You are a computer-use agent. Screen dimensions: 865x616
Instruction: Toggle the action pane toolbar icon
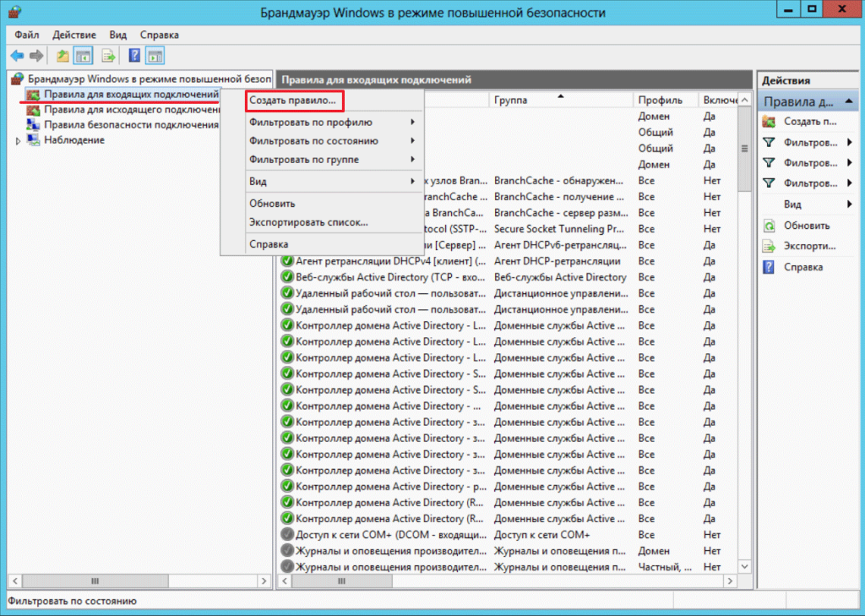point(155,56)
